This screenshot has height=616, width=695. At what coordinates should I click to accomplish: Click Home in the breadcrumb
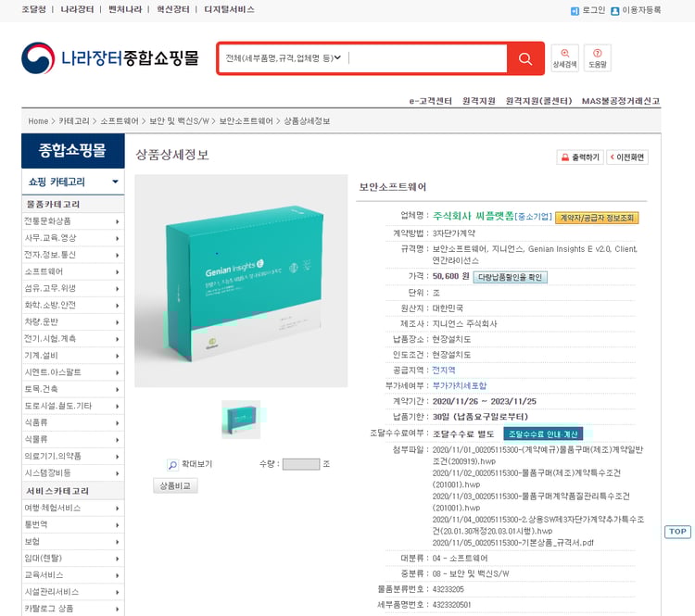pos(38,121)
